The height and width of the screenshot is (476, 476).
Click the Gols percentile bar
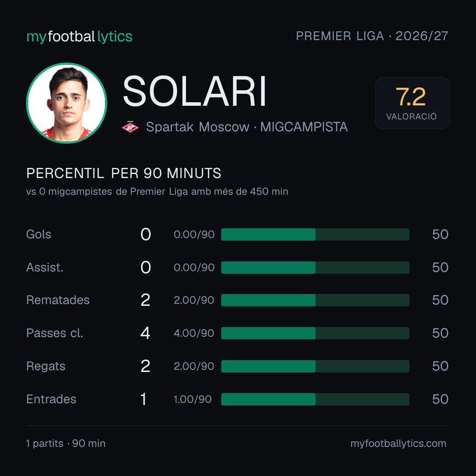[x=315, y=234]
